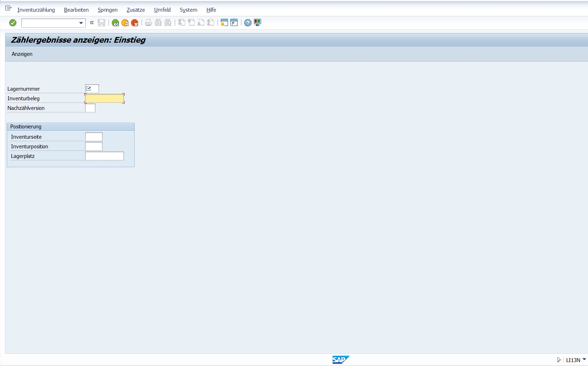The image size is (588, 366).
Task: Click the First Page icon
Action: tap(182, 23)
